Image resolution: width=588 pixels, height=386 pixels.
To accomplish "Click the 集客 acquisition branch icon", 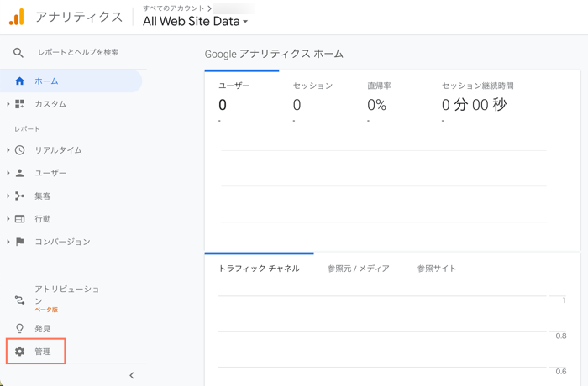I will tap(19, 196).
